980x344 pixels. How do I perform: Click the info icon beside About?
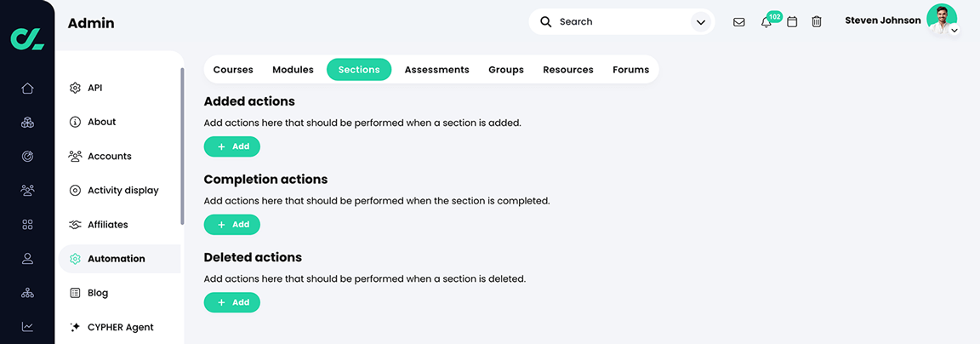click(75, 122)
